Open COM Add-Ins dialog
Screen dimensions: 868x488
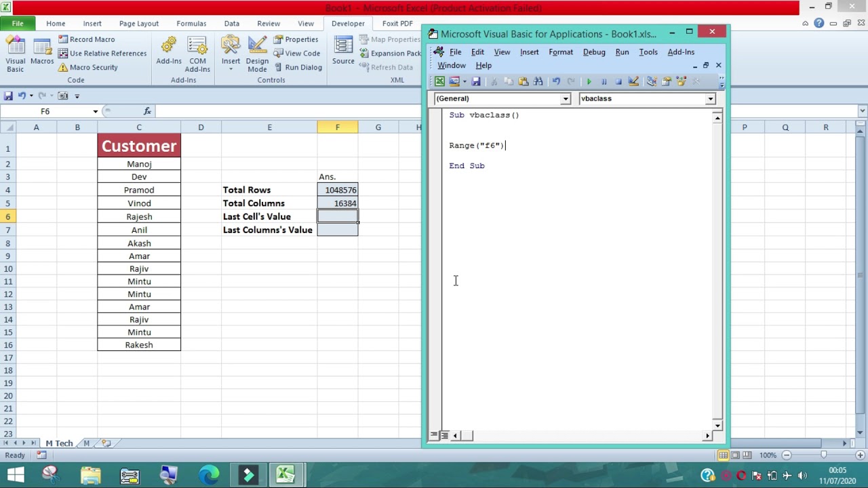(x=197, y=54)
